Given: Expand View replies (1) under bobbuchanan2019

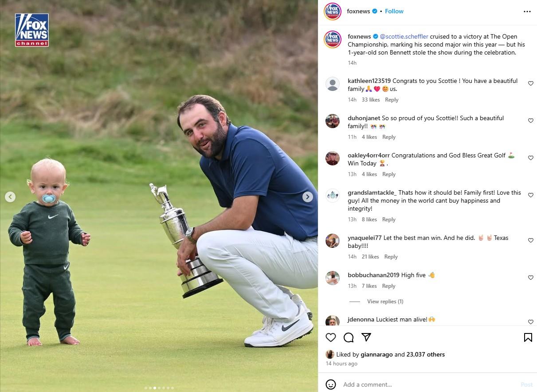Looking at the screenshot, I should pos(385,302).
